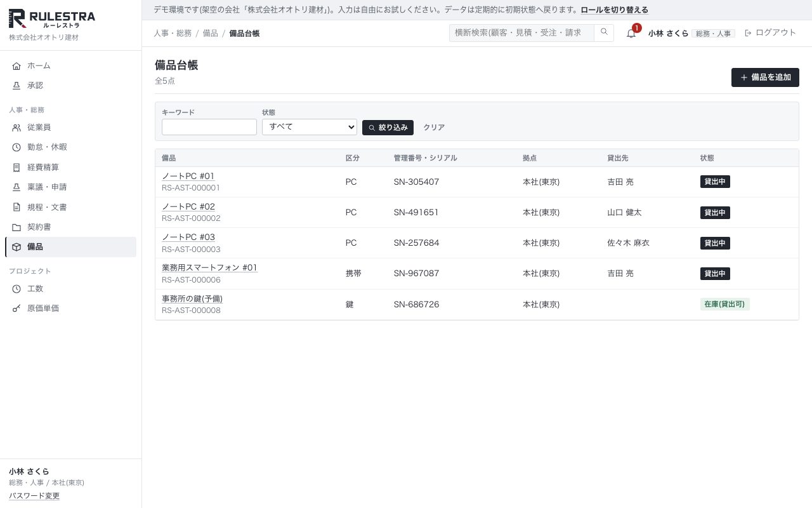Open 業務用スマートフォン #01 details
The height and width of the screenshot is (508, 812).
click(209, 267)
